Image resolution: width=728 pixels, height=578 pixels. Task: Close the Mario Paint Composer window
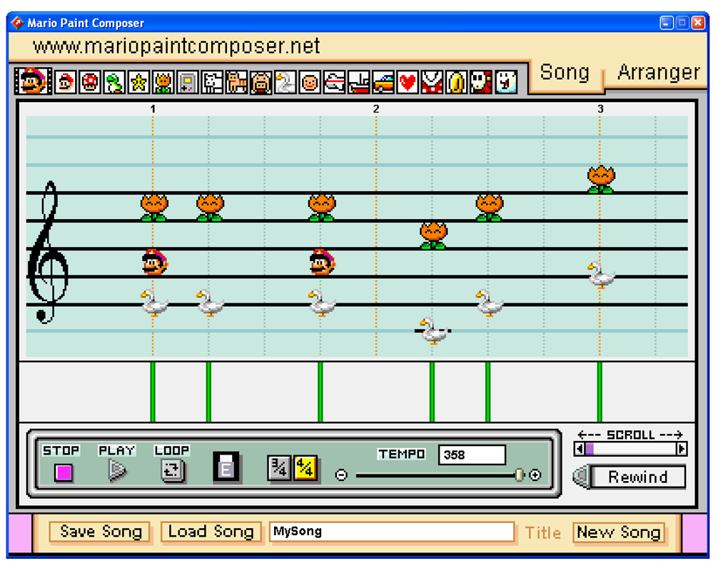coord(698,22)
